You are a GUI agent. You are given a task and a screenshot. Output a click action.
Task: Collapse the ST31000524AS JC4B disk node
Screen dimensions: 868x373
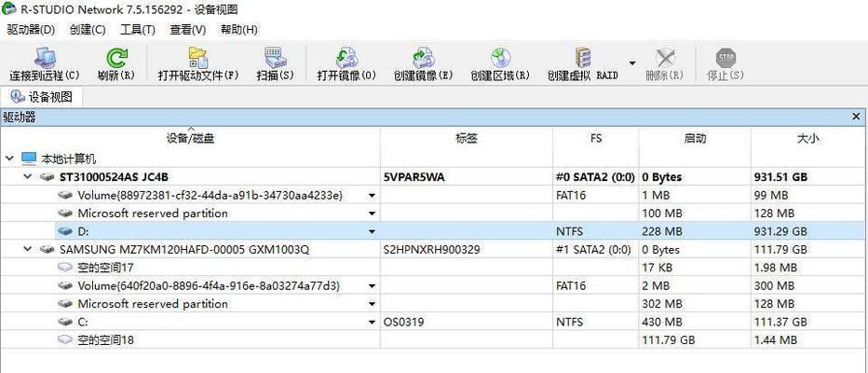[x=28, y=177]
